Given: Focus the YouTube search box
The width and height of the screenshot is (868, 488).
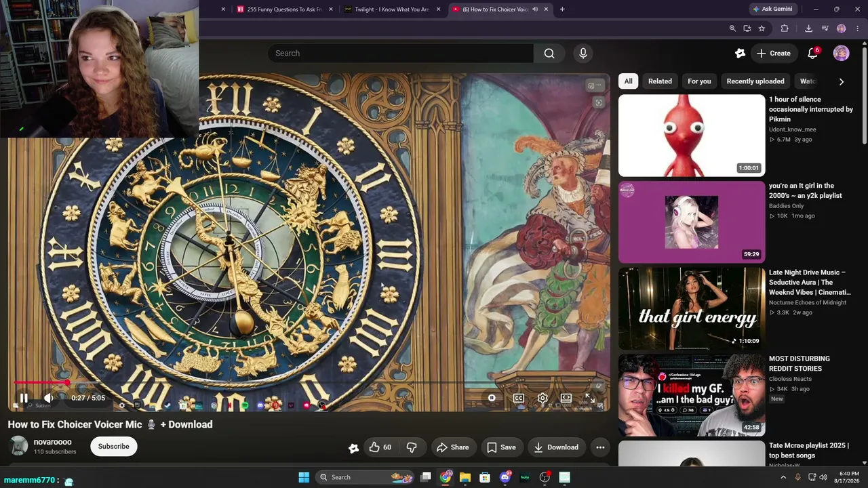Looking at the screenshot, I should [x=400, y=54].
